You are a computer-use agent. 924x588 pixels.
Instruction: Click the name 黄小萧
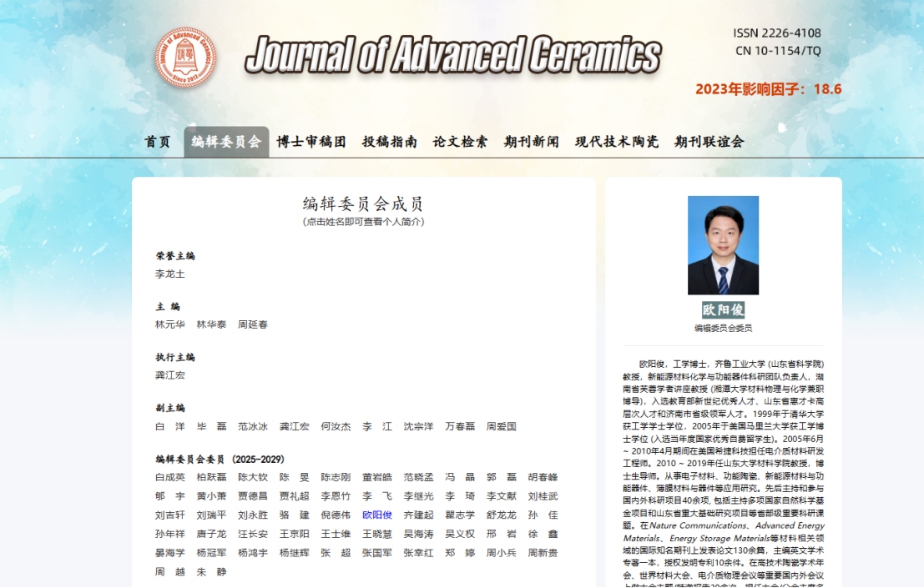pos(211,496)
